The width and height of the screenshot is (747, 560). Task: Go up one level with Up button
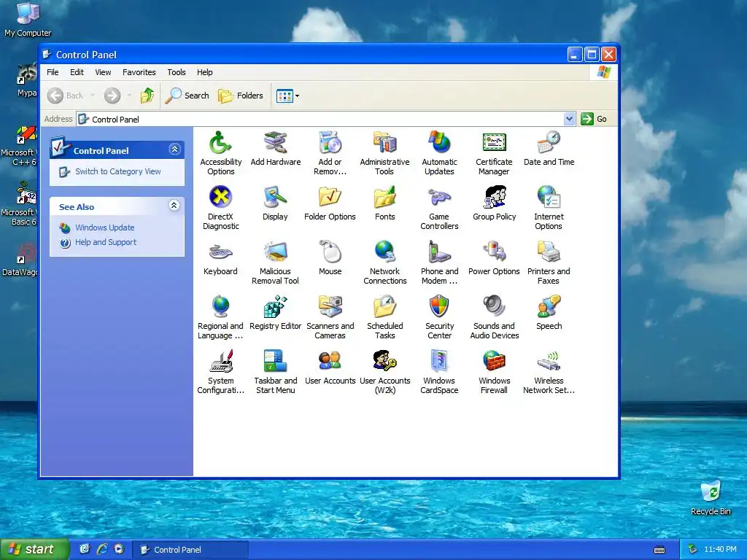(x=147, y=96)
